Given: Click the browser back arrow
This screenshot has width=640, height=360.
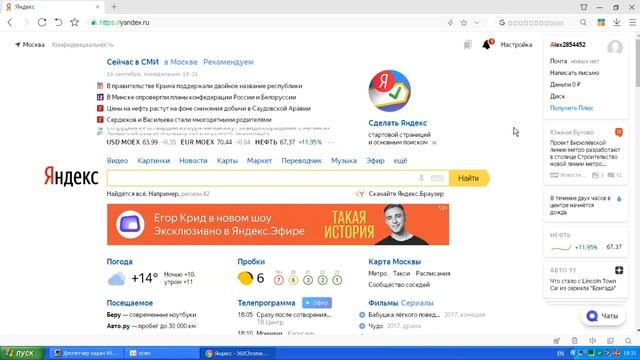Looking at the screenshot, I should [10, 22].
